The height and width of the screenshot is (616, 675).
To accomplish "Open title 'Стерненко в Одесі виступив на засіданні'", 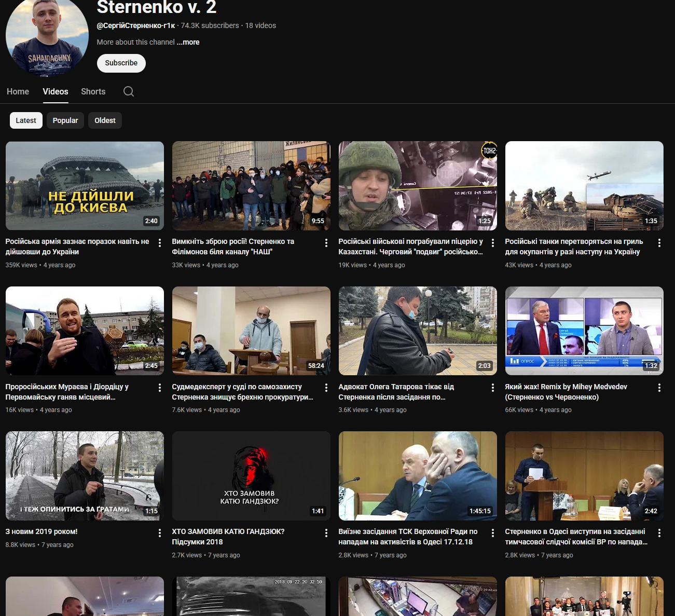I will coord(576,537).
